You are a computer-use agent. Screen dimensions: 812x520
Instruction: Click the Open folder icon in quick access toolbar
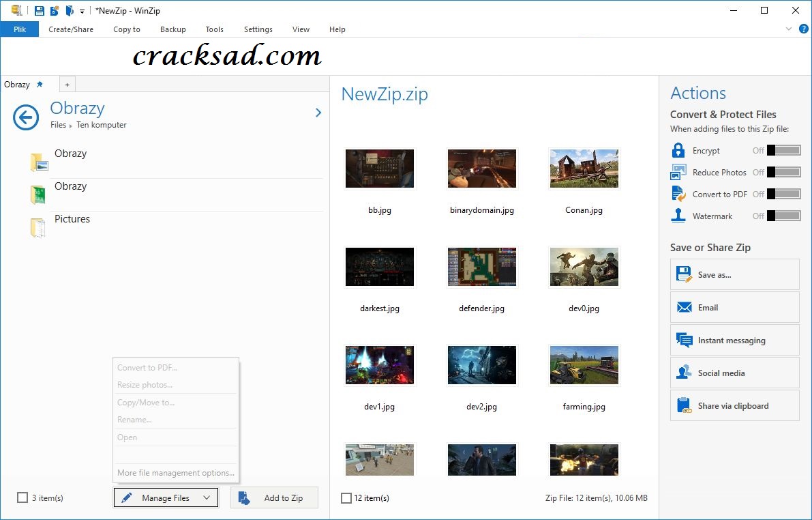70,10
